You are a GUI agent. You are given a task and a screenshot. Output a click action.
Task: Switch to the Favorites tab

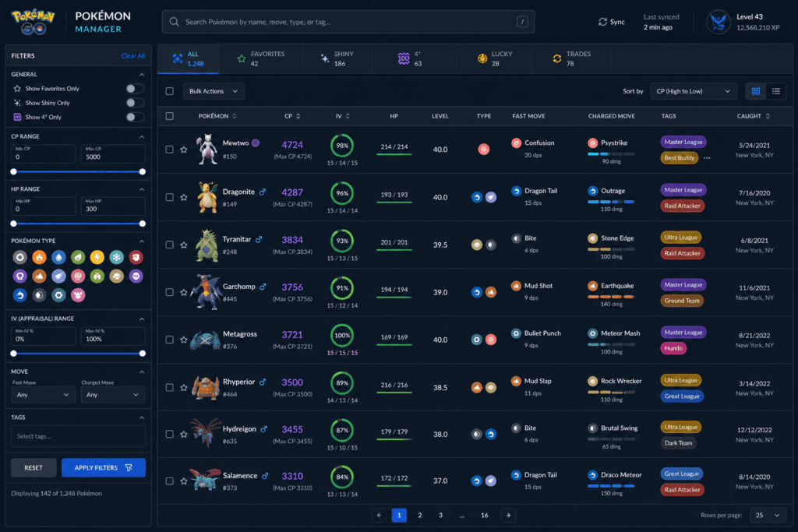click(260, 59)
